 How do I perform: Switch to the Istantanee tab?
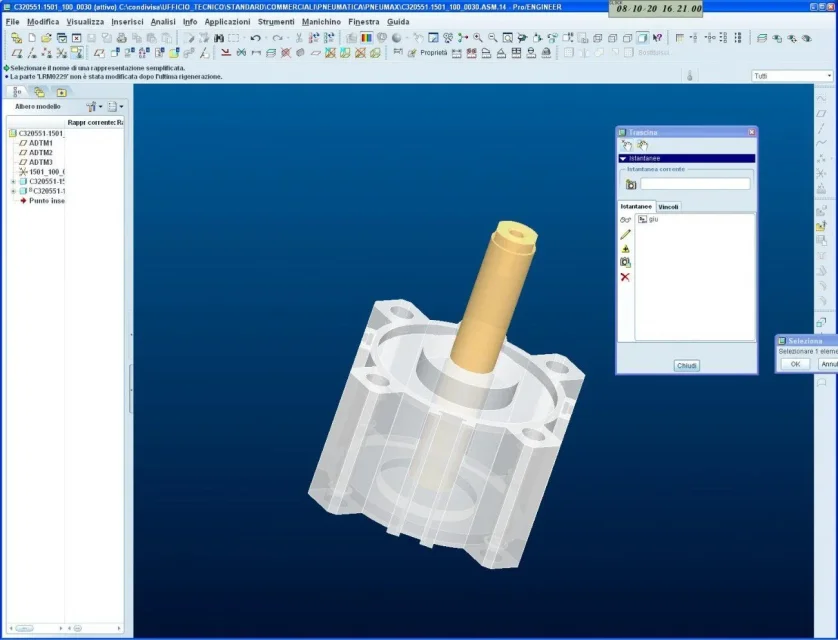click(636, 206)
